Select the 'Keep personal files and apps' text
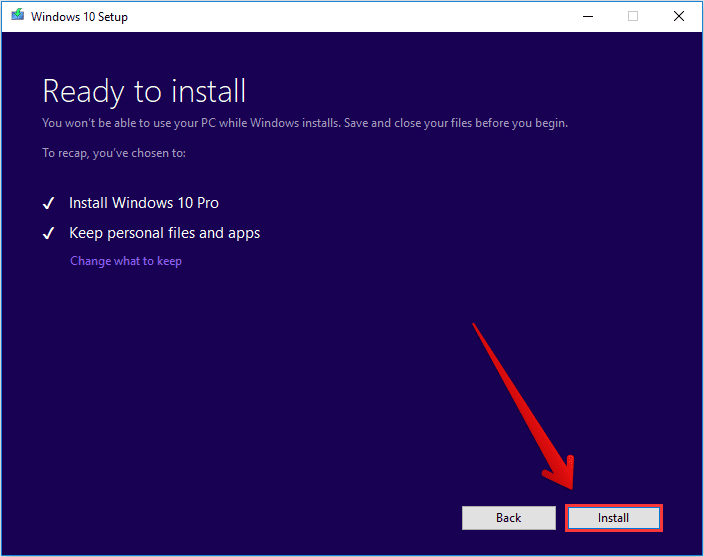The height and width of the screenshot is (557, 704). (x=164, y=233)
